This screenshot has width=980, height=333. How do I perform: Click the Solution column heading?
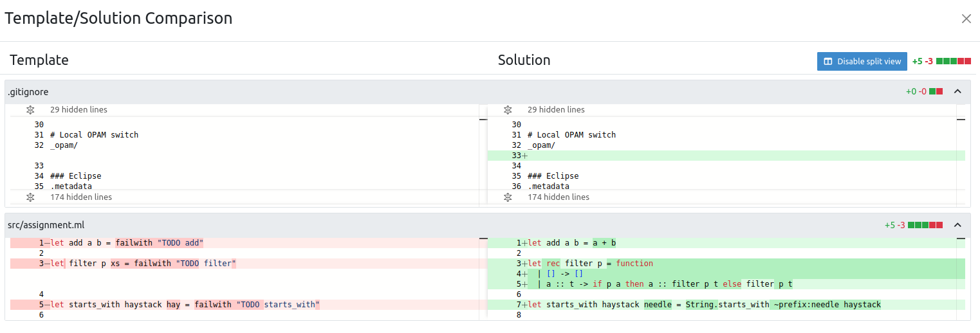524,60
